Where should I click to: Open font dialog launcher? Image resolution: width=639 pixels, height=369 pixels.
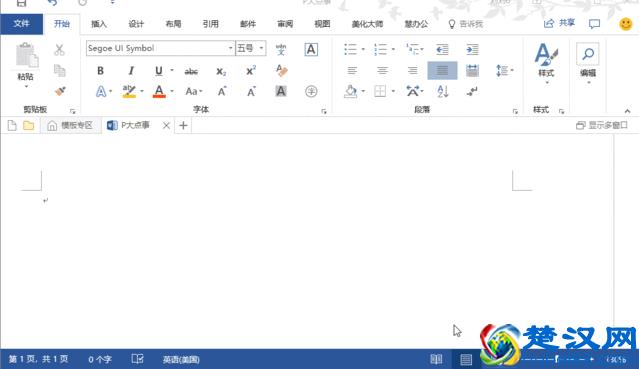tap(324, 111)
